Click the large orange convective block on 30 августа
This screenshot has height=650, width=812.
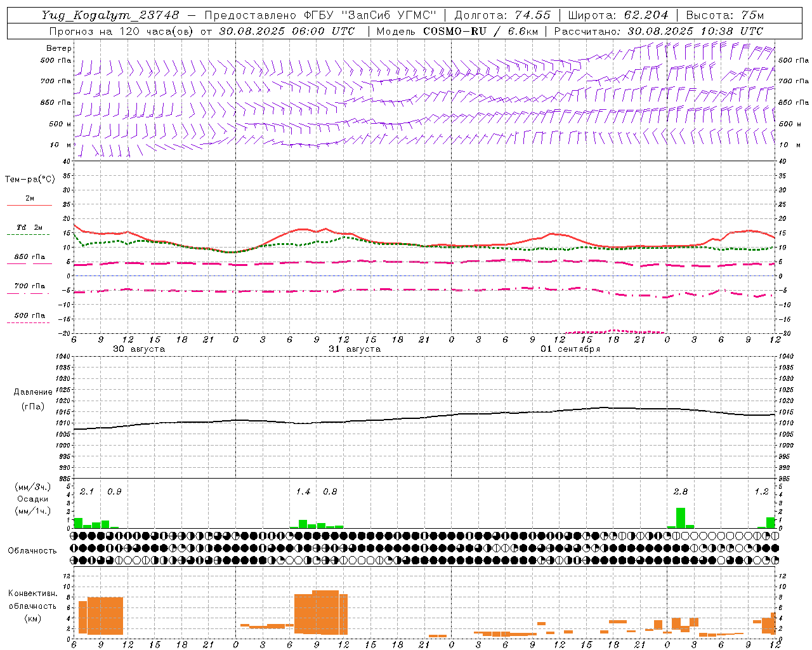pyautogui.click(x=101, y=616)
